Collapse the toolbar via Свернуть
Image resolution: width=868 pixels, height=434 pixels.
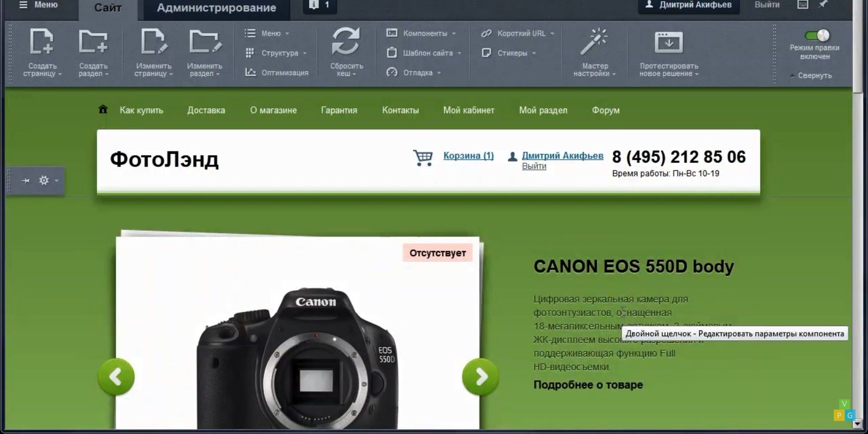click(811, 75)
